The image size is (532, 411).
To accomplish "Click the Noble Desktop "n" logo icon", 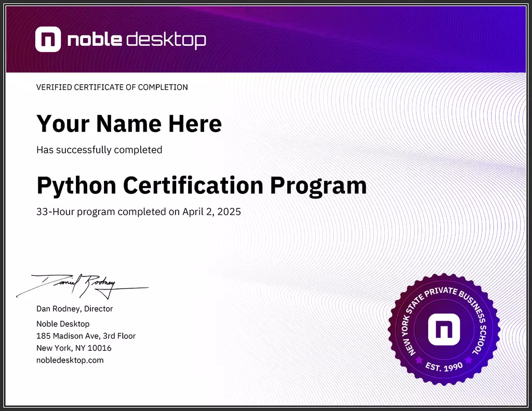I will pyautogui.click(x=47, y=38).
